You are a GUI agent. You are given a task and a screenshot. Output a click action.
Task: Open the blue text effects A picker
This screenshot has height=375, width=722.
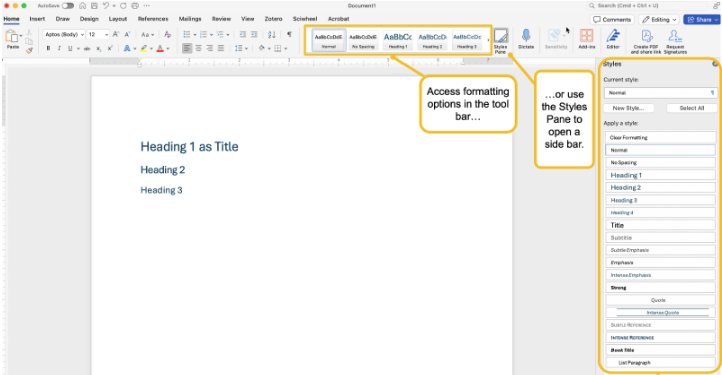[x=127, y=48]
